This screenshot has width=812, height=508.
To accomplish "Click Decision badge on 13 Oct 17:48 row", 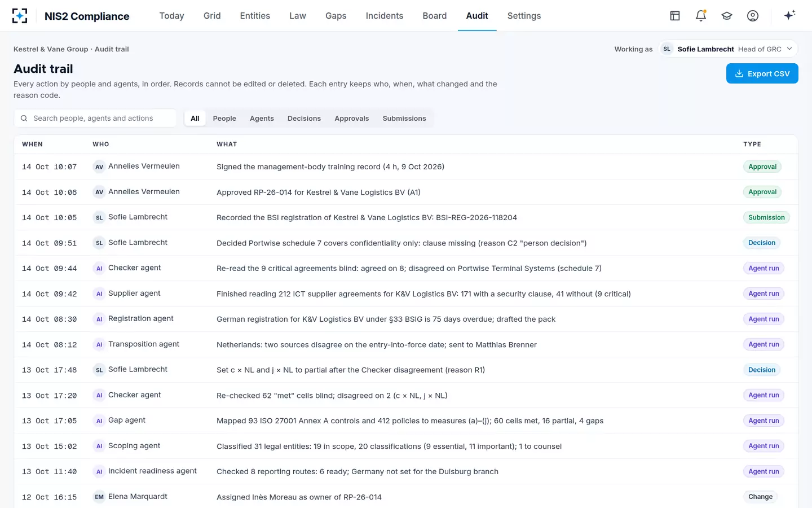I will click(762, 370).
